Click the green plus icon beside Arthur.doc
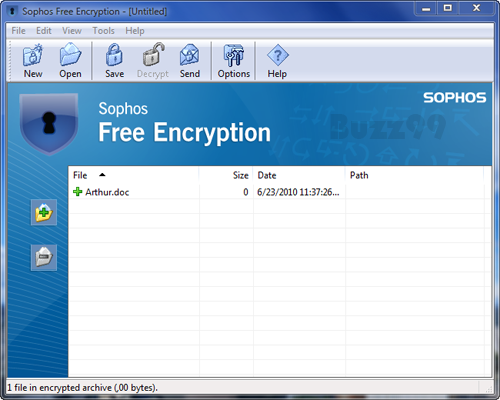Image resolution: width=500 pixels, height=400 pixels. pos(78,192)
